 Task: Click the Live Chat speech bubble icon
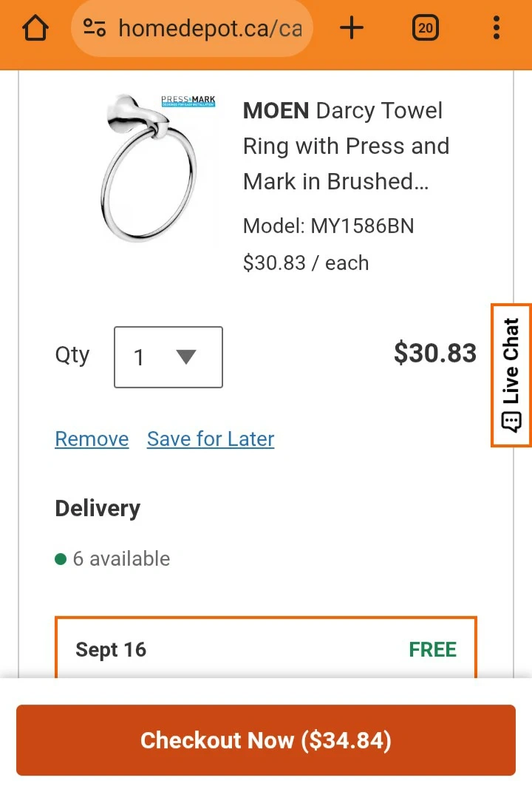click(x=511, y=422)
